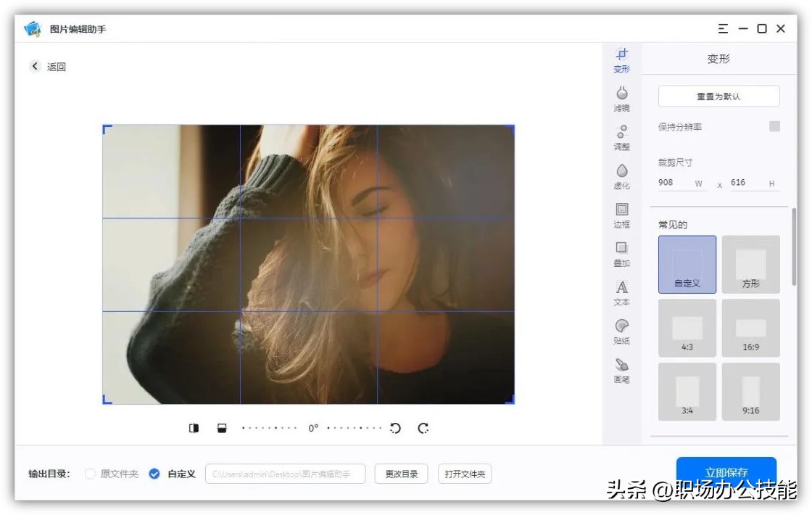Rotate the image clockwise
Image resolution: width=812 pixels, height=515 pixels.
click(423, 428)
